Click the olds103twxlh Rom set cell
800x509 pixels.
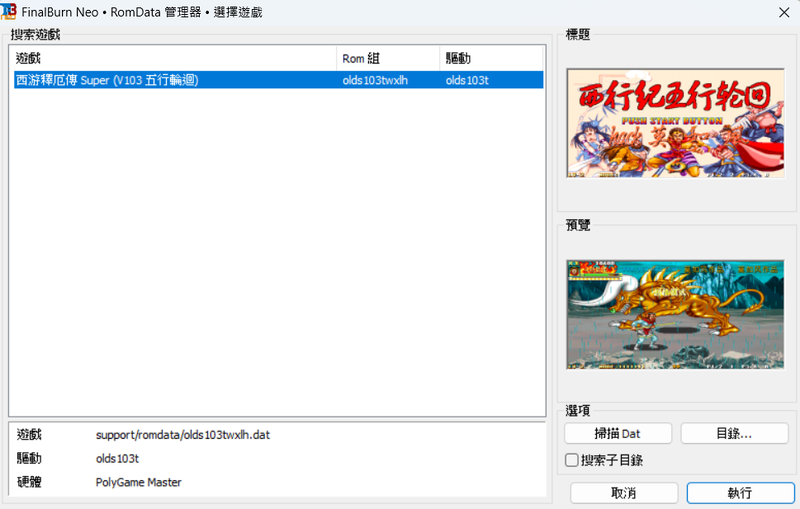pyautogui.click(x=375, y=80)
